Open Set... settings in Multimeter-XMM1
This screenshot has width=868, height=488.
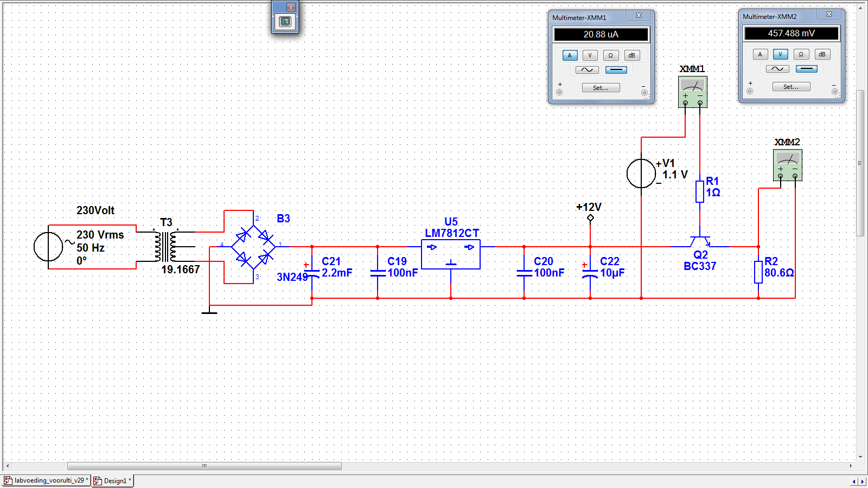[601, 88]
